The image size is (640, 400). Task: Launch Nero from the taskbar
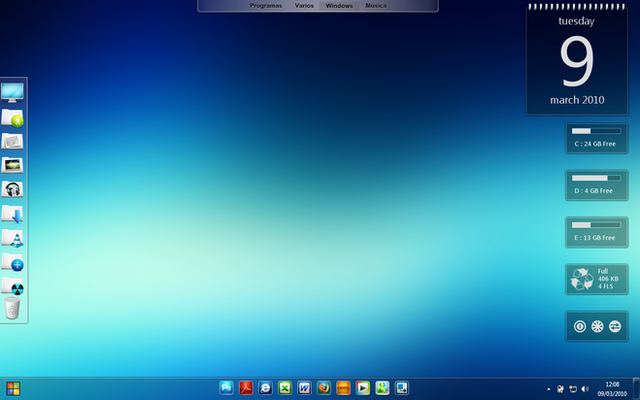pos(343,388)
